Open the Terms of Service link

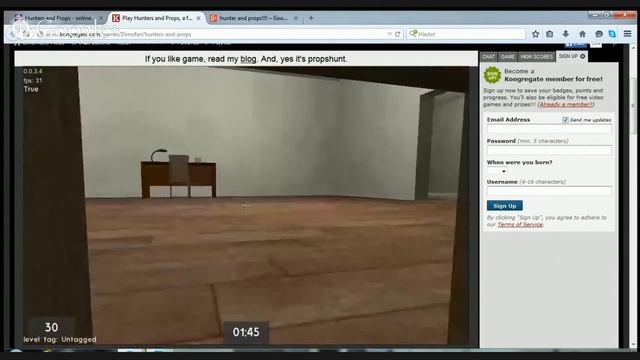coord(520,224)
